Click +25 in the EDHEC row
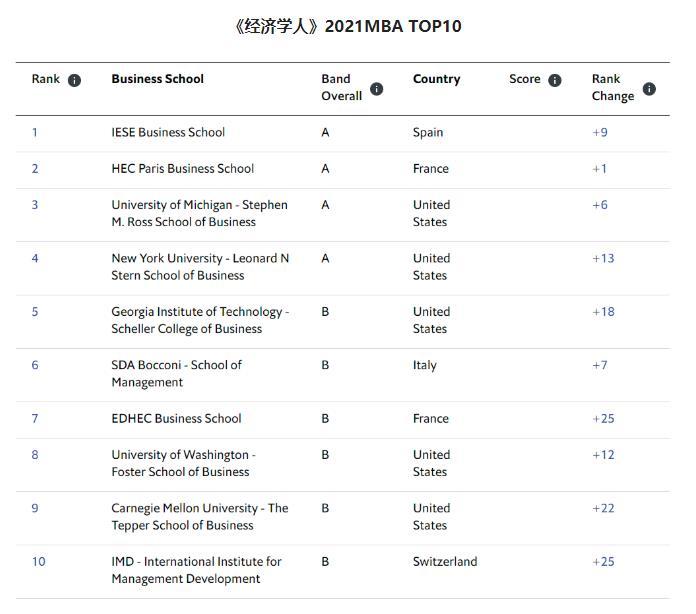This screenshot has width=696, height=614. click(603, 419)
